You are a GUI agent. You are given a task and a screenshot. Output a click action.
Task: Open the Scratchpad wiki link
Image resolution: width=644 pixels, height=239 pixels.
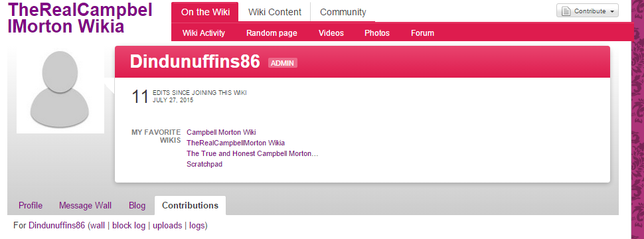point(204,164)
